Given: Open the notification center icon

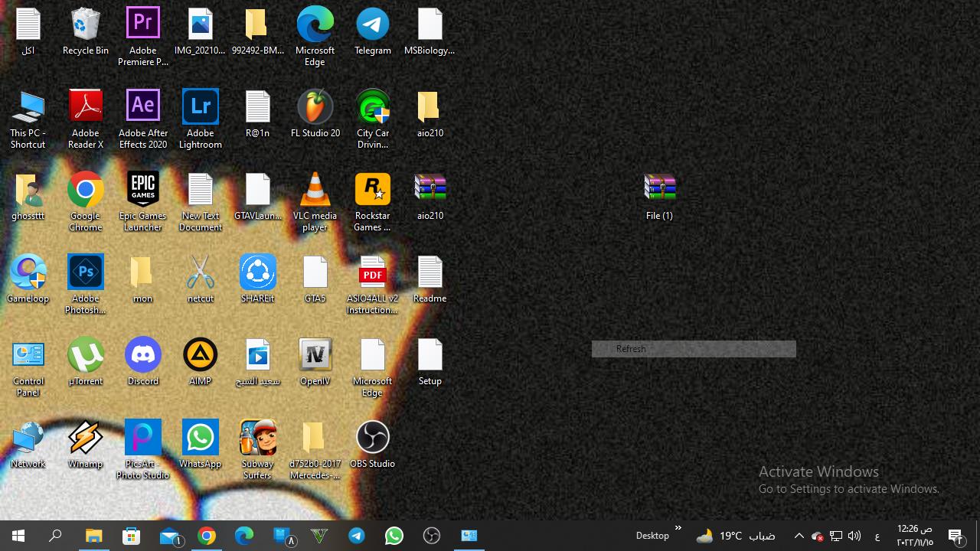Looking at the screenshot, I should pos(955,536).
